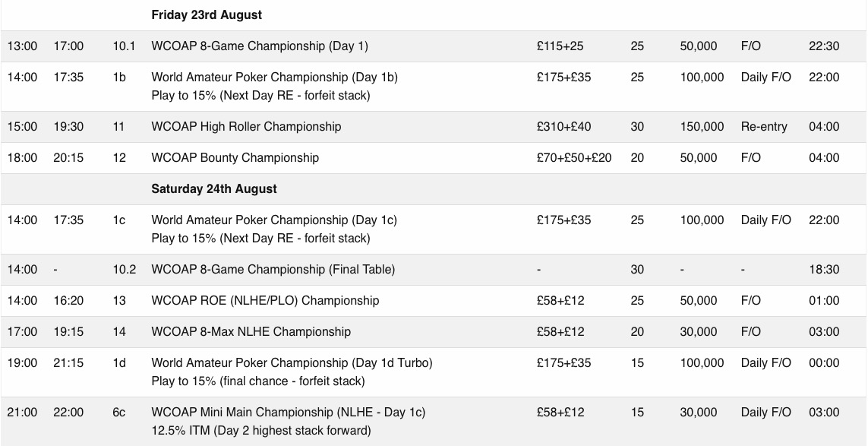Click WCOAP 8-Game Championship (Final Table)
Viewport: 868px width, 446px height.
click(273, 269)
